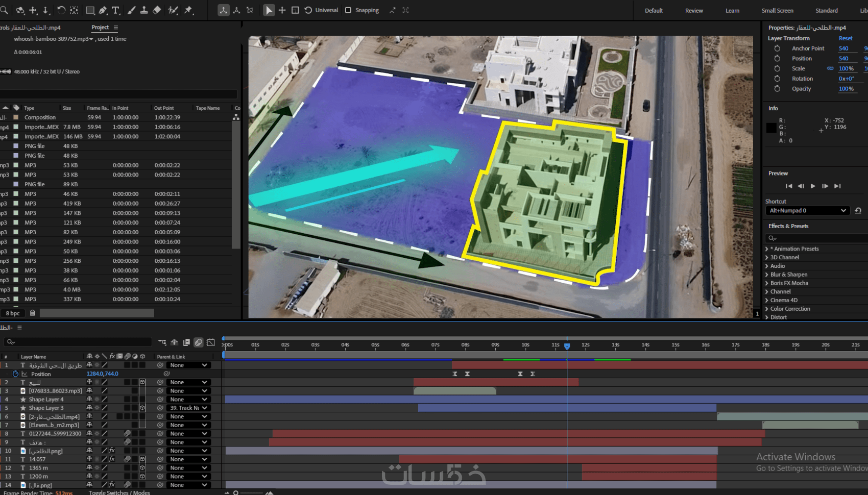Enable the Snapping checkbox
868x495 pixels.
point(348,10)
